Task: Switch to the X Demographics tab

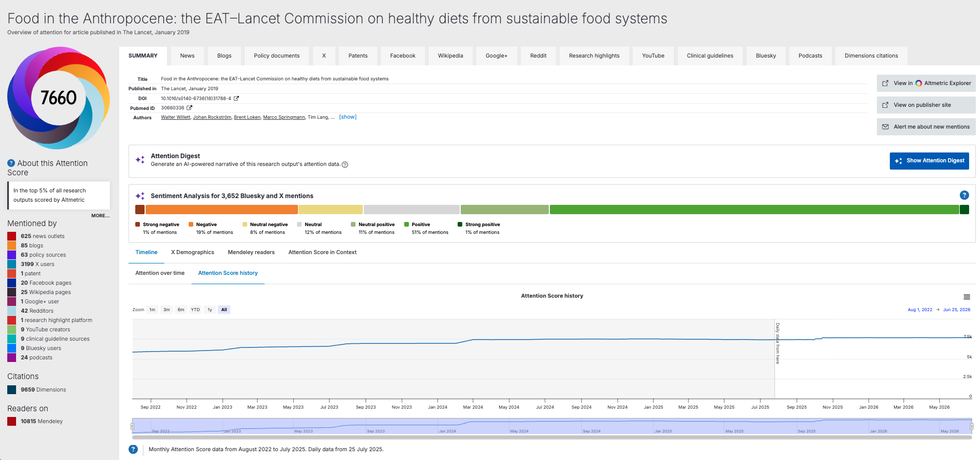Action: coord(192,253)
